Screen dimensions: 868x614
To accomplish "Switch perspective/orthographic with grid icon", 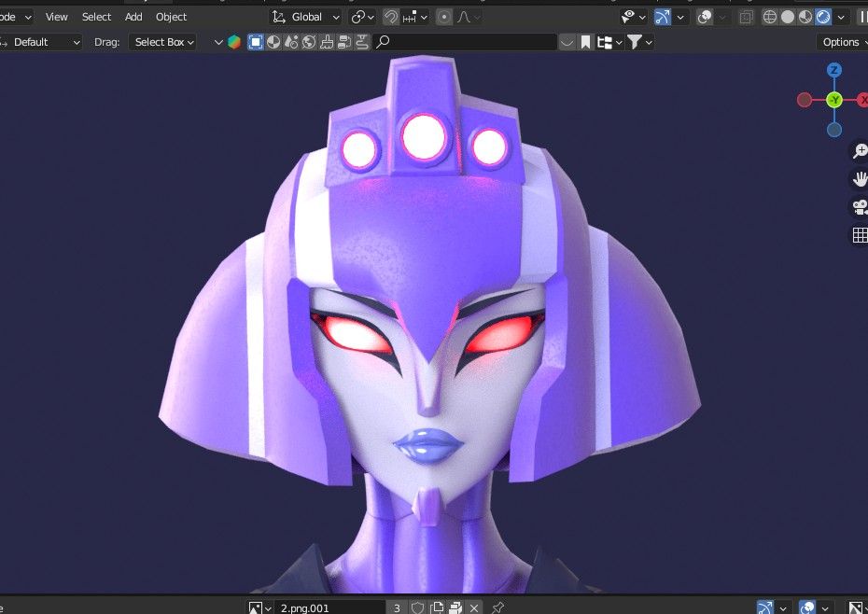I will (x=860, y=235).
